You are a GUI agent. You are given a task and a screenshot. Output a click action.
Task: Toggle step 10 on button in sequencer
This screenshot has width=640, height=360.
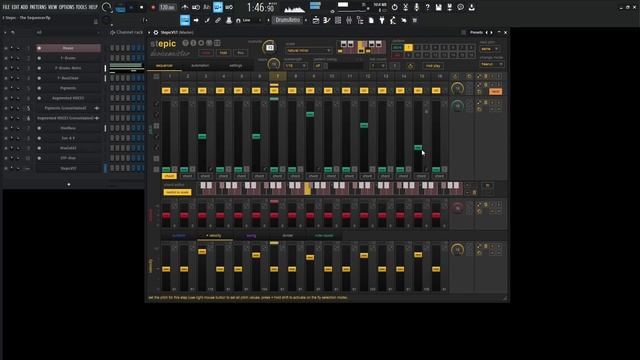(328, 91)
